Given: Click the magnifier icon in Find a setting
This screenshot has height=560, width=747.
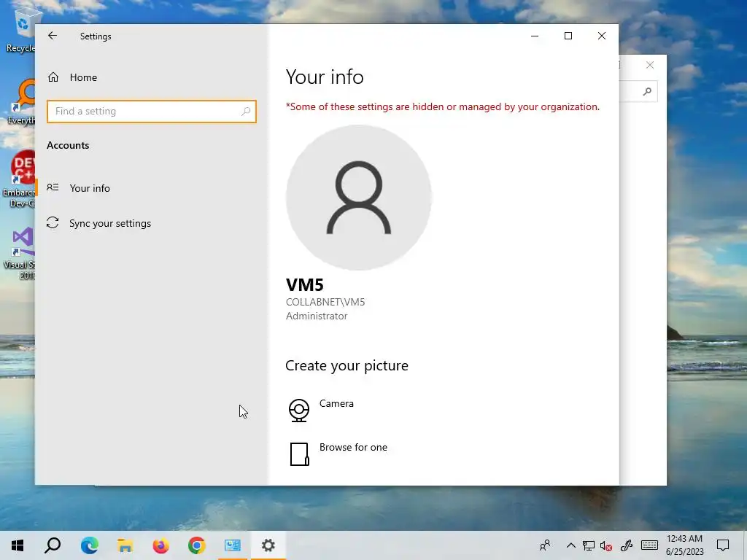Looking at the screenshot, I should pyautogui.click(x=246, y=112).
